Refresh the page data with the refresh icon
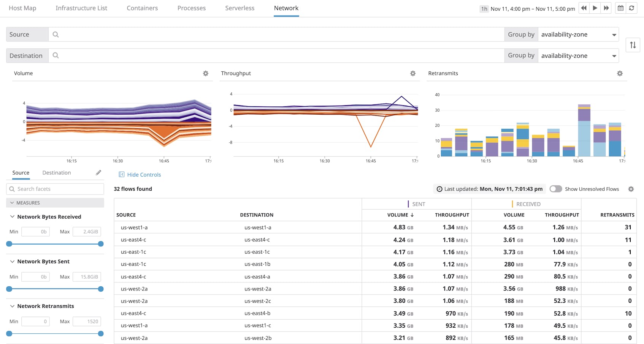Screen dimensions: 644x344 pos(632,8)
